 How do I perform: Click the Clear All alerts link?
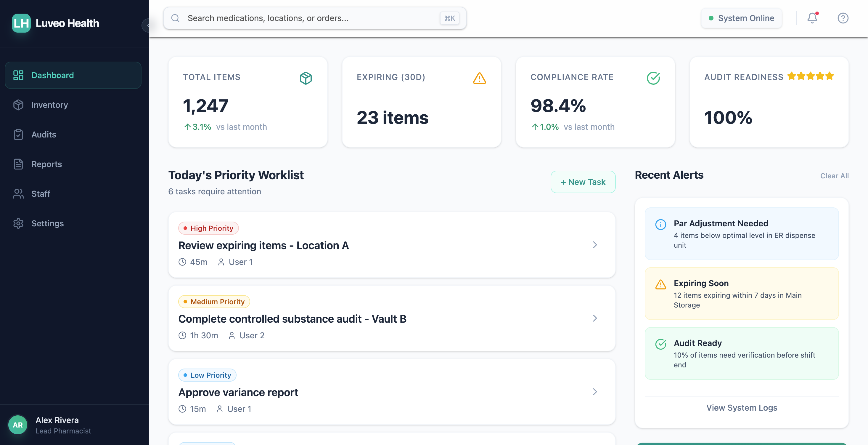(834, 176)
